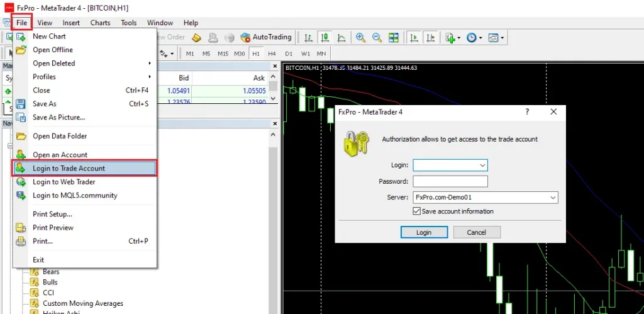Open the View menu
The width and height of the screenshot is (644, 314).
click(x=45, y=23)
